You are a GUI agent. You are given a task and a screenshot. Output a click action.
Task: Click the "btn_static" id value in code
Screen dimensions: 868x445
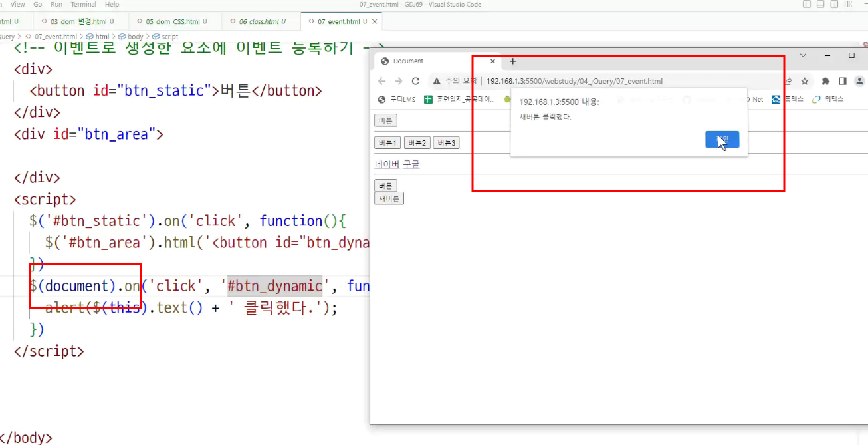(164, 90)
